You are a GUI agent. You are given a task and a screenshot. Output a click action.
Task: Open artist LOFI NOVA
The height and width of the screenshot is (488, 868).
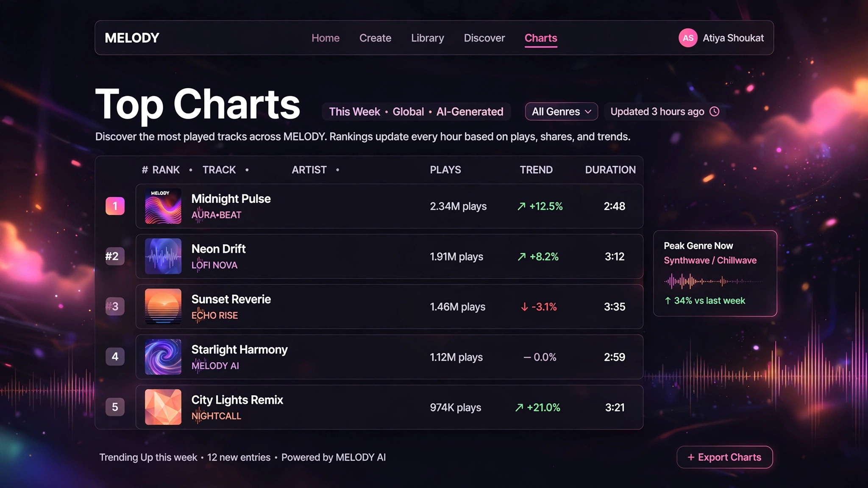click(x=214, y=265)
